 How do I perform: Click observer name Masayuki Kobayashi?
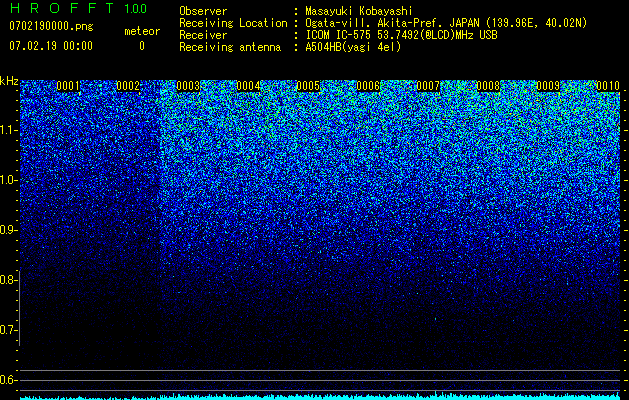[x=358, y=11]
